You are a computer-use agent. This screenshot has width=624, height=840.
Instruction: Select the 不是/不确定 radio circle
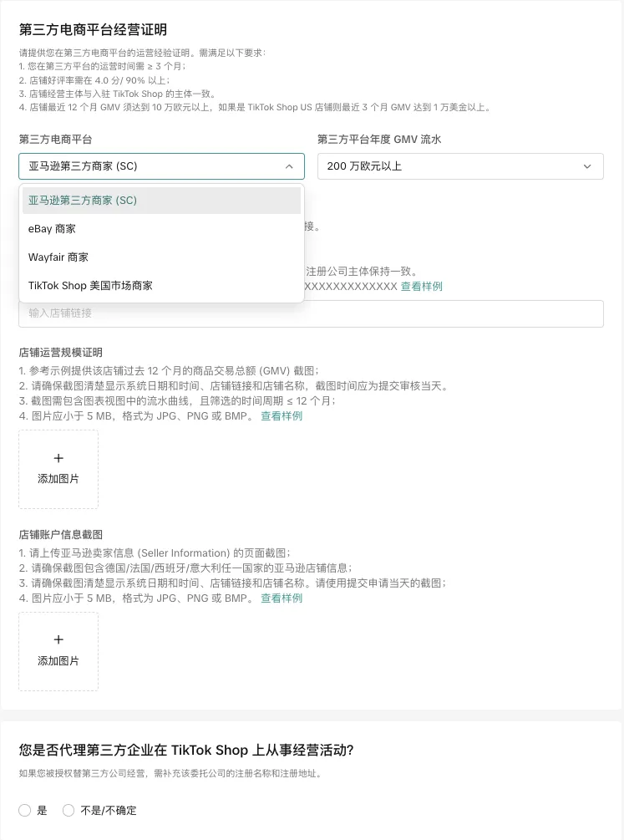[68, 810]
